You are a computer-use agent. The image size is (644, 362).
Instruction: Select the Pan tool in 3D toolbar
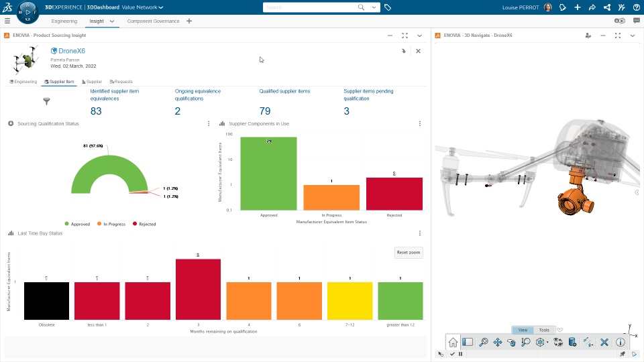[497, 342]
